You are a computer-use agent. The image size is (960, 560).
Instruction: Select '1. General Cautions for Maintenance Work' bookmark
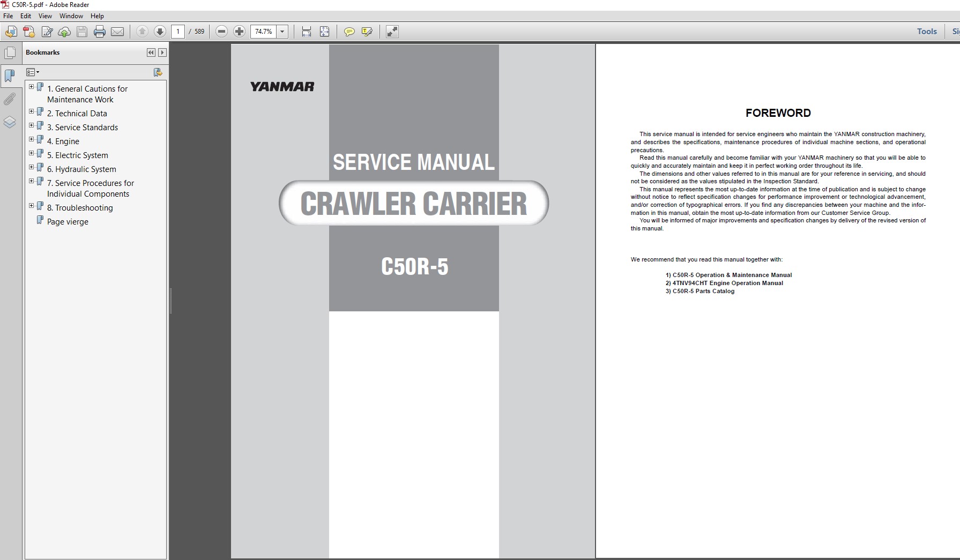click(x=87, y=94)
